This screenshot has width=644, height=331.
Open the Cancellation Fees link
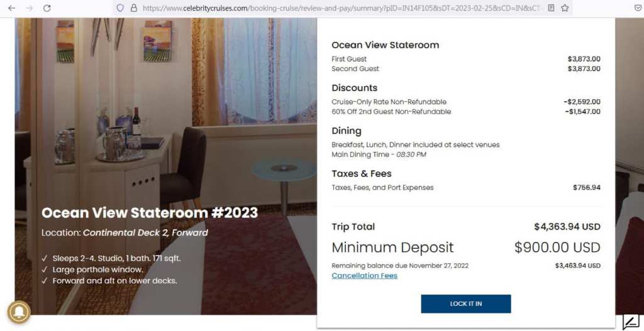[x=364, y=276]
